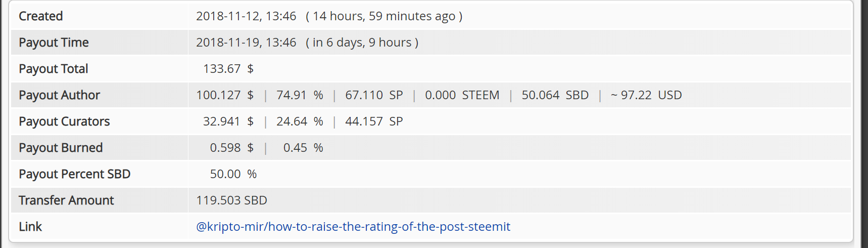Click the Payout Total label
This screenshot has height=248, width=868.
tap(53, 69)
